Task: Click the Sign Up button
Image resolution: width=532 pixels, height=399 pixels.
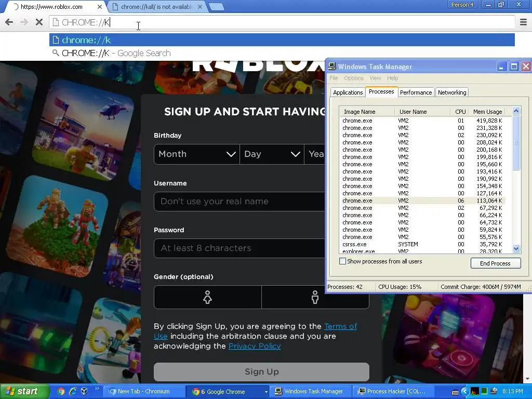Action: pos(261,372)
